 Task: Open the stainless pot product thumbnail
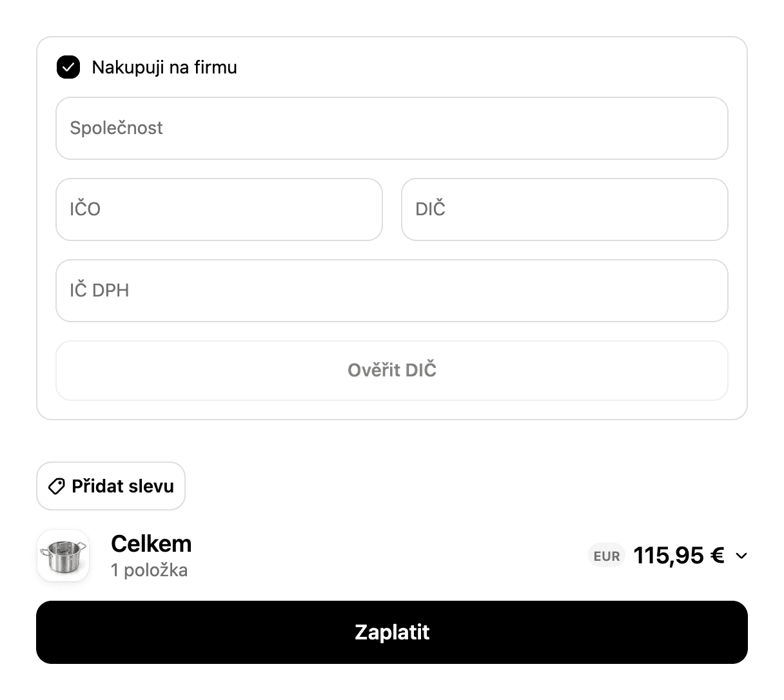[x=63, y=556]
